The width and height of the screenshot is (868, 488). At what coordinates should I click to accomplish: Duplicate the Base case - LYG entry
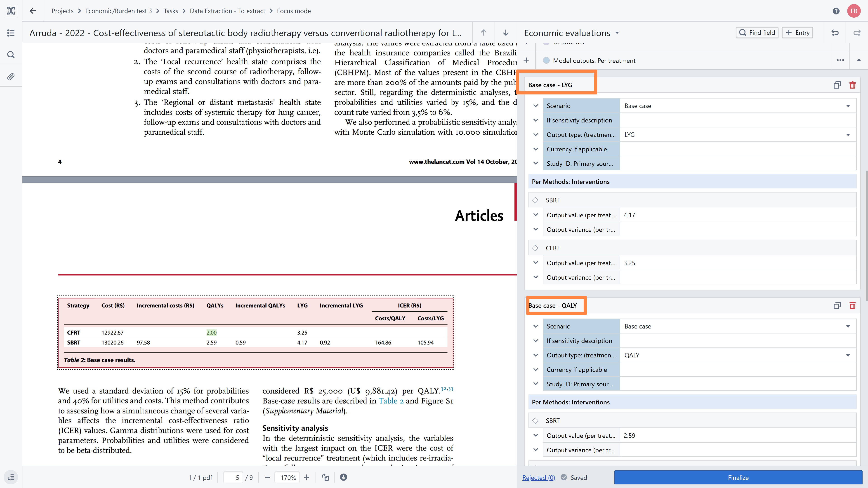[837, 85]
